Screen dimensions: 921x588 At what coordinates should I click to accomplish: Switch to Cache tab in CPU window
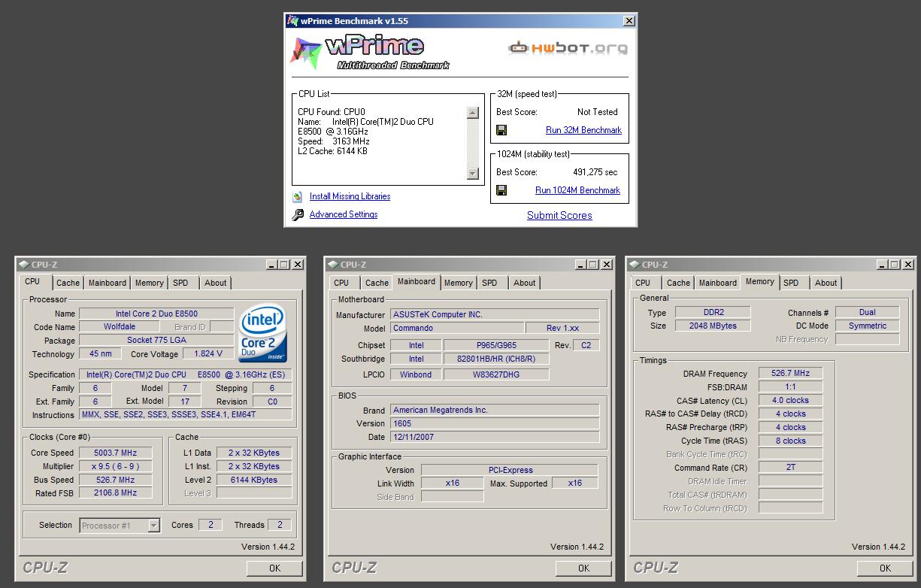pos(68,283)
